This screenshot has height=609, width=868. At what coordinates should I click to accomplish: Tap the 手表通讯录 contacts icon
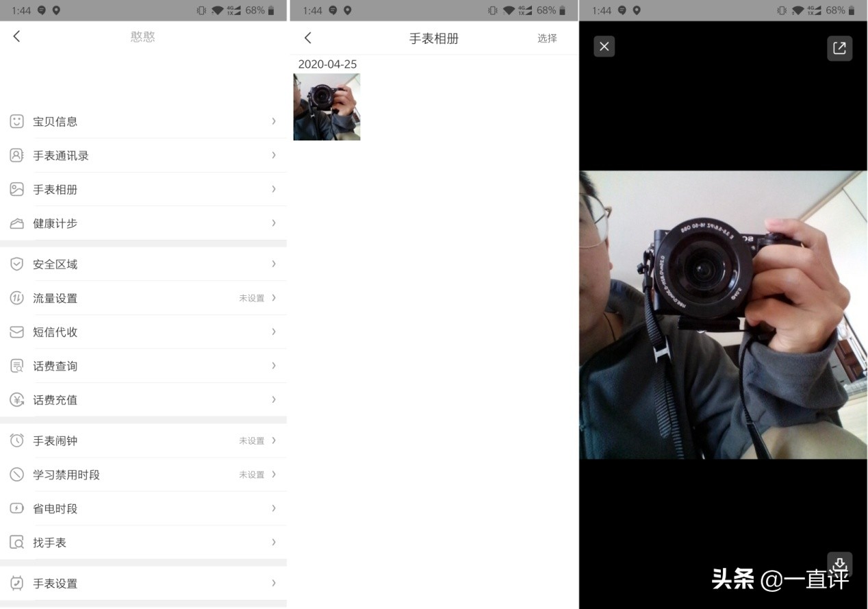pyautogui.click(x=16, y=156)
